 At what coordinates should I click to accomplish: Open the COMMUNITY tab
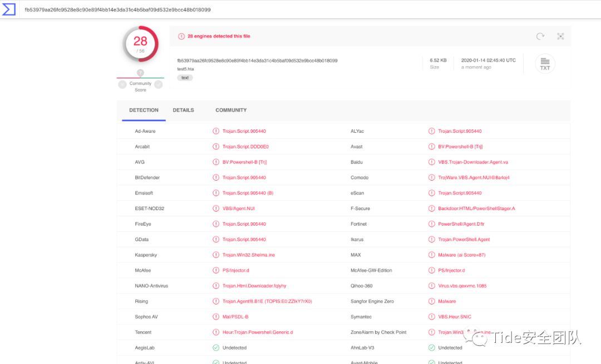(231, 110)
